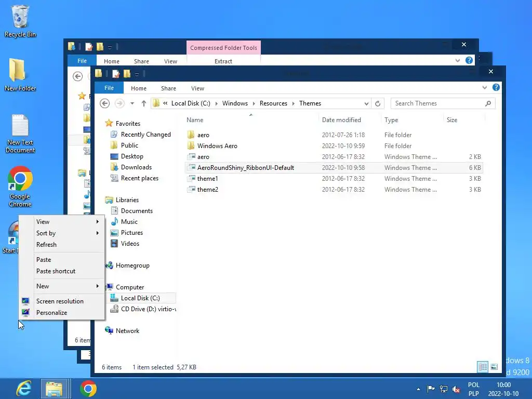This screenshot has width=532, height=399.
Task: Open the File tab in Themes window
Action: coord(109,88)
